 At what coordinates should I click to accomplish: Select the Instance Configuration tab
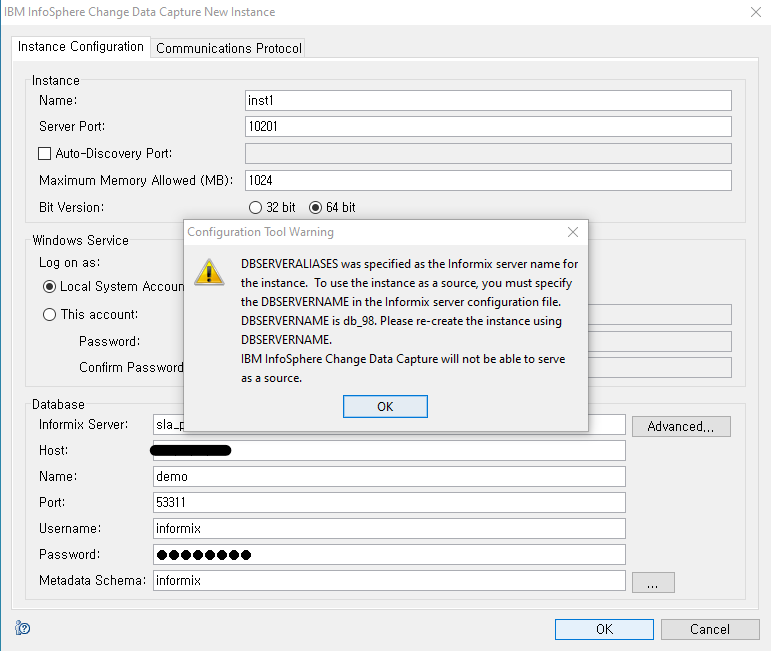pos(81,47)
